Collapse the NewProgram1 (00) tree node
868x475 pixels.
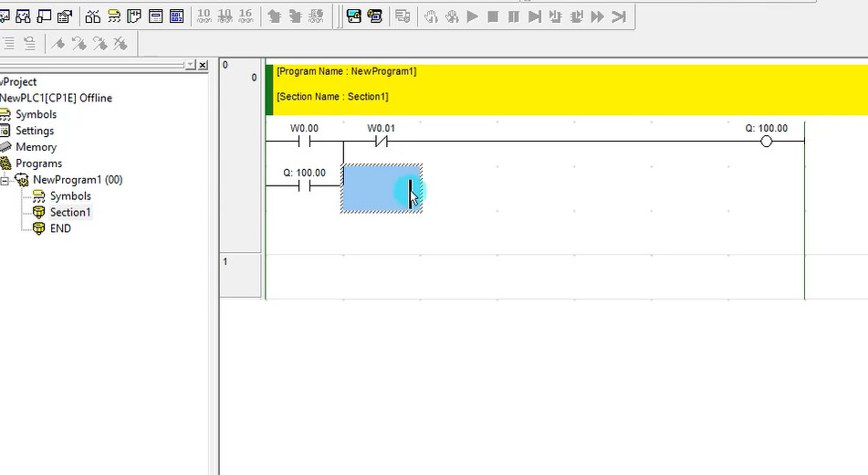coord(5,180)
